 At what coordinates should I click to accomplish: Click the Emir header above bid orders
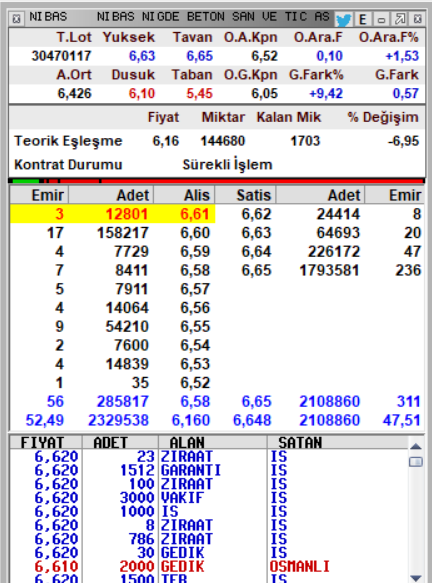pyautogui.click(x=39, y=195)
